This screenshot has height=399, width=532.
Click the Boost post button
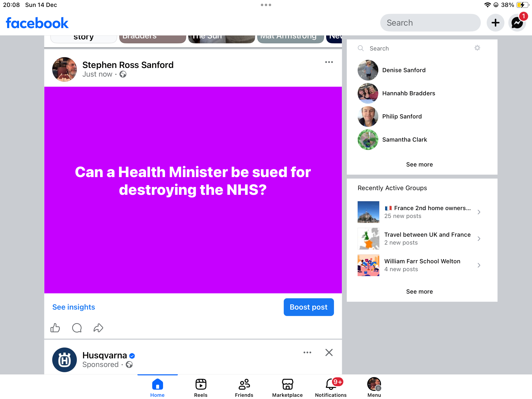pyautogui.click(x=309, y=307)
